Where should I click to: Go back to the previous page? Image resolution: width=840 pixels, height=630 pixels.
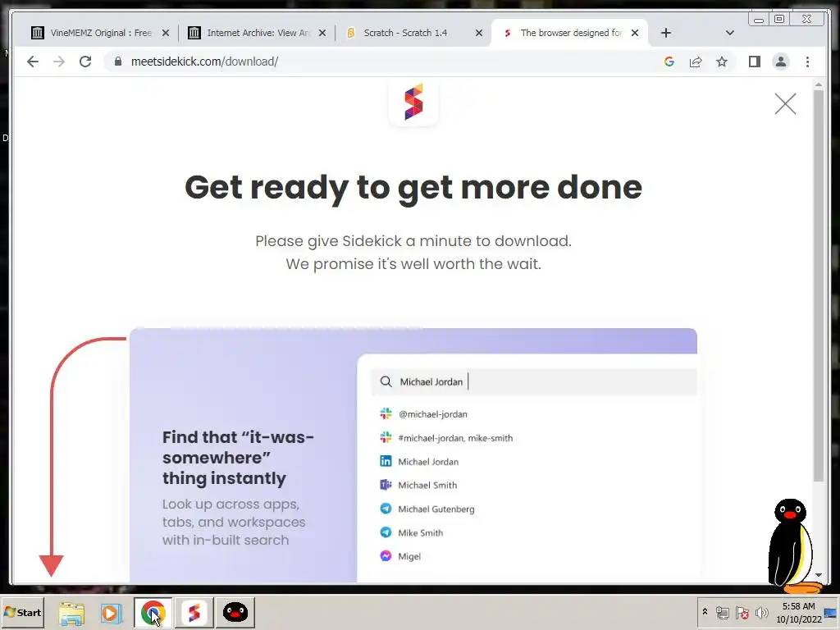(33, 62)
